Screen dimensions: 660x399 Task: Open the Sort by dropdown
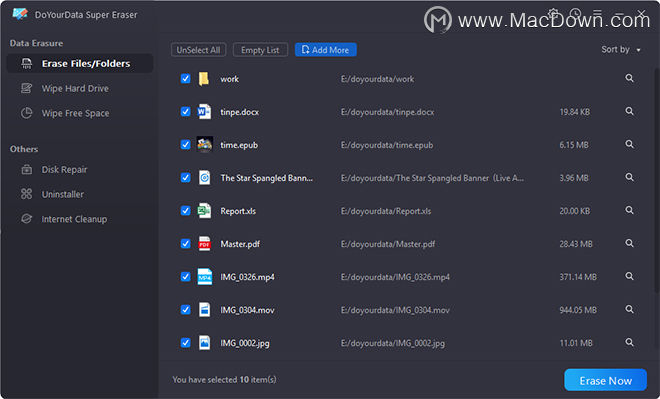(621, 50)
